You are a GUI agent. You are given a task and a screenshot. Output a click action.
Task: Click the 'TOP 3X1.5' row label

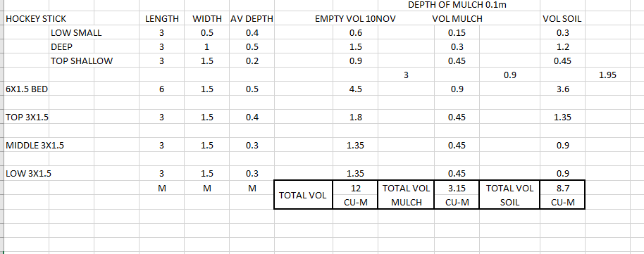click(x=27, y=118)
